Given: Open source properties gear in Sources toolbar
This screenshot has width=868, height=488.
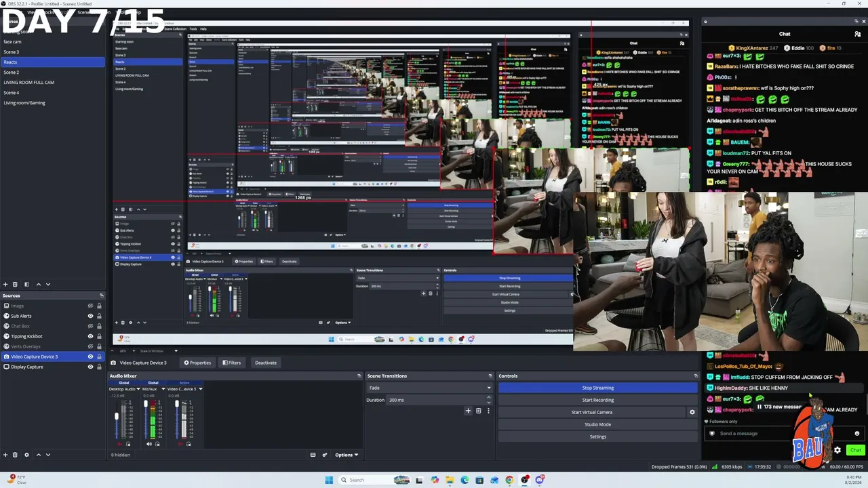Looking at the screenshot, I should pos(26,455).
